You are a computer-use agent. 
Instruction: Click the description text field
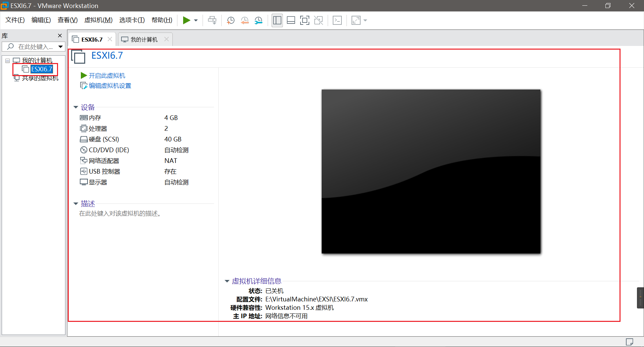120,214
